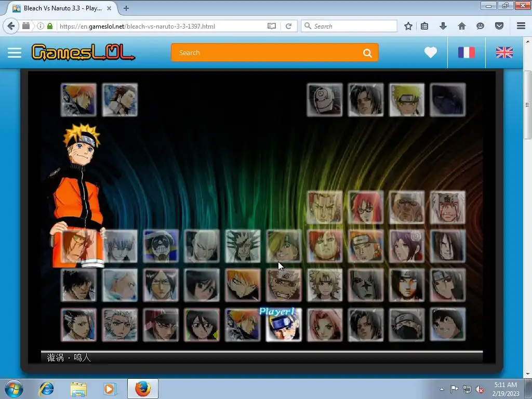Select dark silhouette locked character portrait

pos(448,100)
